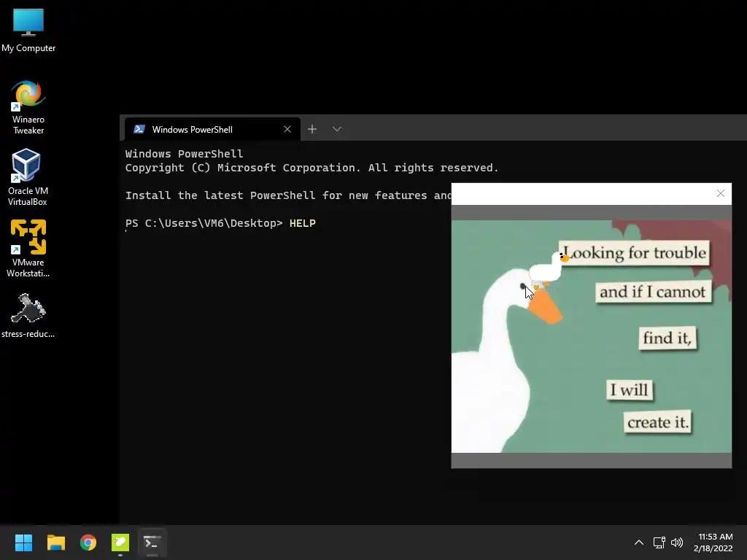Viewport: 747px width, 560px height.
Task: Select the Winaero Tweaker shortcut
Action: [x=28, y=108]
